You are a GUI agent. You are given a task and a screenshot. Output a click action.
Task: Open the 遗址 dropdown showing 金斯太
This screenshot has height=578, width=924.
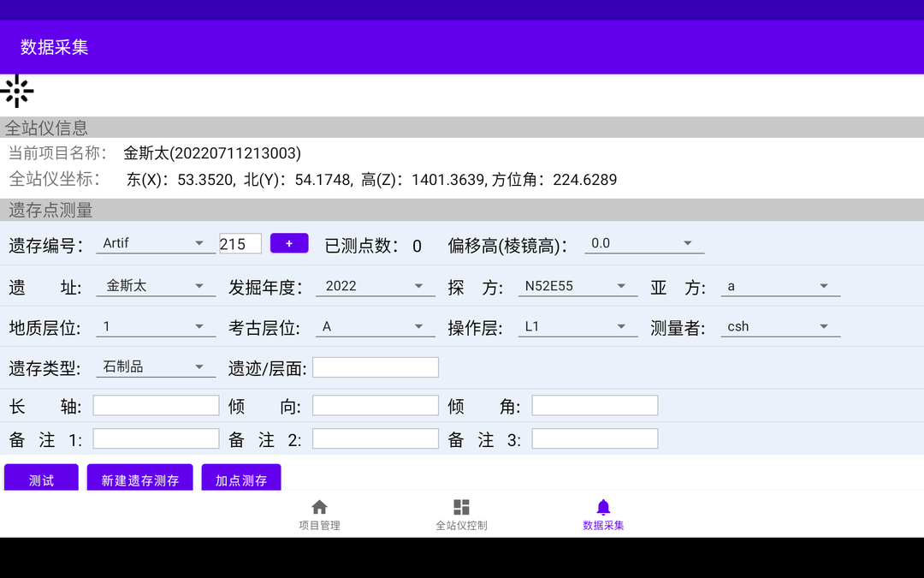tap(156, 286)
